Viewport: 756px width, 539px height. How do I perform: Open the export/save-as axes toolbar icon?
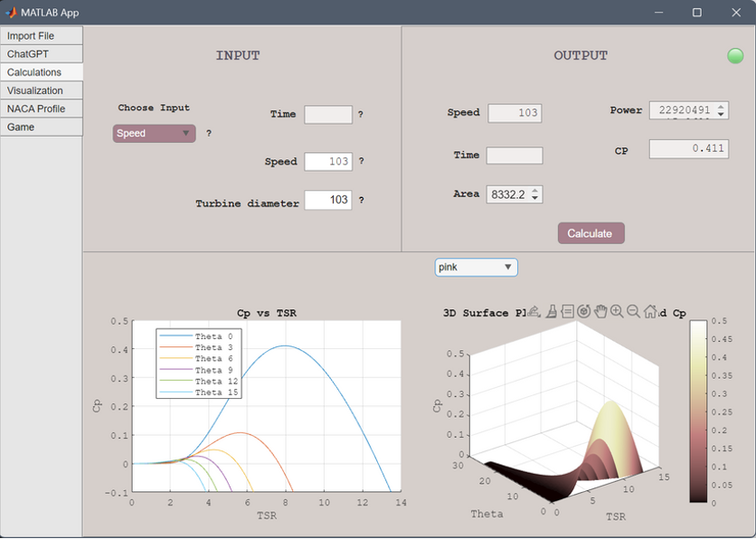534,311
